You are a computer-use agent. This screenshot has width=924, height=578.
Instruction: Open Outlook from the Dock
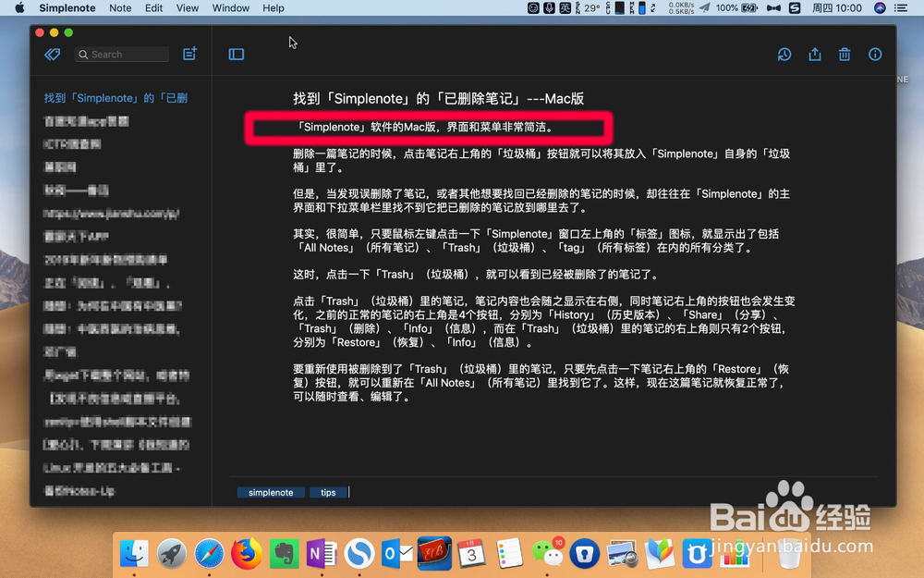click(396, 553)
